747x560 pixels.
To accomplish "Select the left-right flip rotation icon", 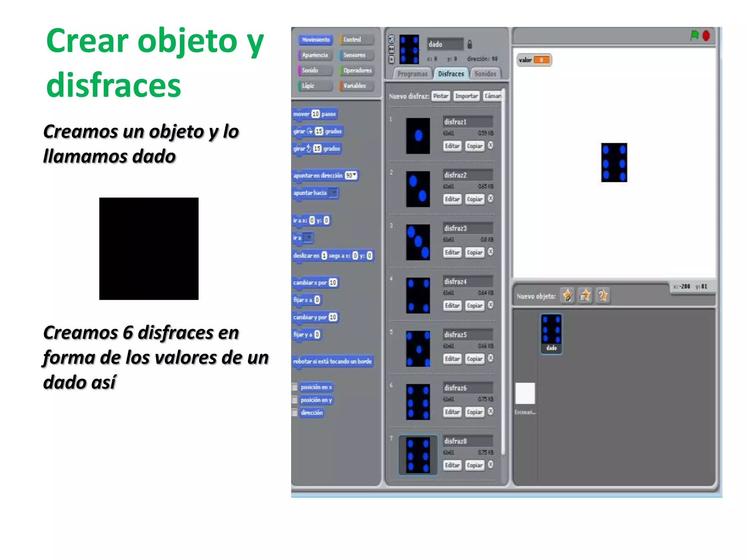I will (392, 49).
